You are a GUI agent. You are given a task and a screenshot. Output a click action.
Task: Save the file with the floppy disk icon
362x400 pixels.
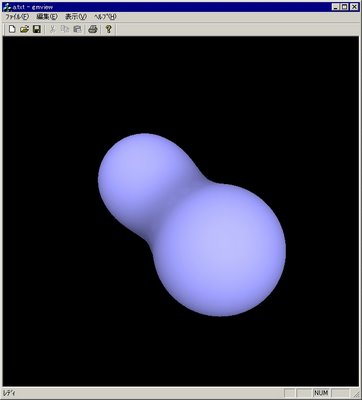37,29
